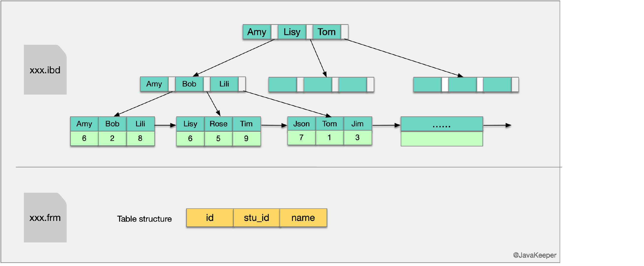The height and width of the screenshot is (266, 644).
Task: Click Lili in the second-level index node
Action: (224, 84)
